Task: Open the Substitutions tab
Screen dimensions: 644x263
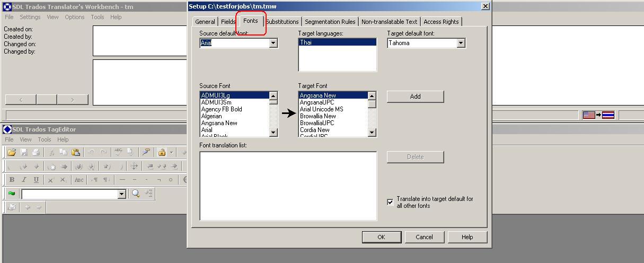Action: (282, 22)
